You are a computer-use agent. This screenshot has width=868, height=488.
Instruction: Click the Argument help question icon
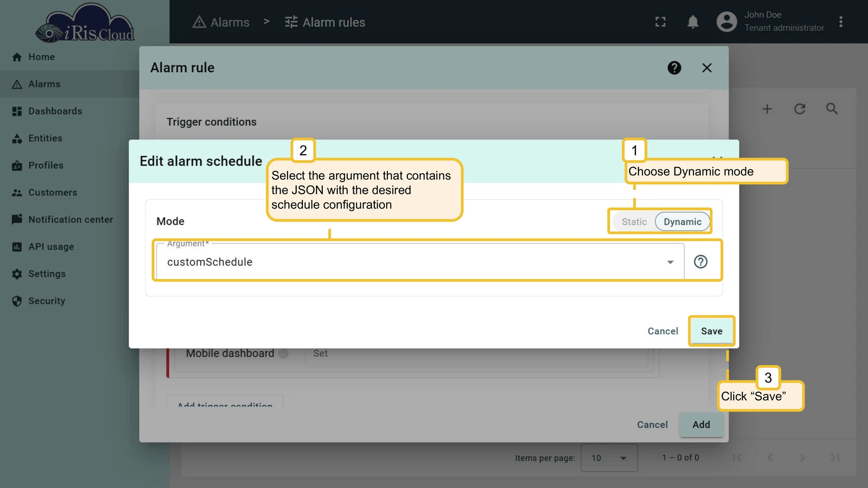coord(701,262)
